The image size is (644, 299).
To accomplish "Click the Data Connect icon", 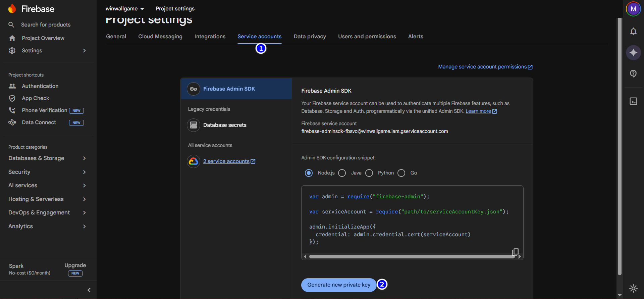I will (12, 122).
